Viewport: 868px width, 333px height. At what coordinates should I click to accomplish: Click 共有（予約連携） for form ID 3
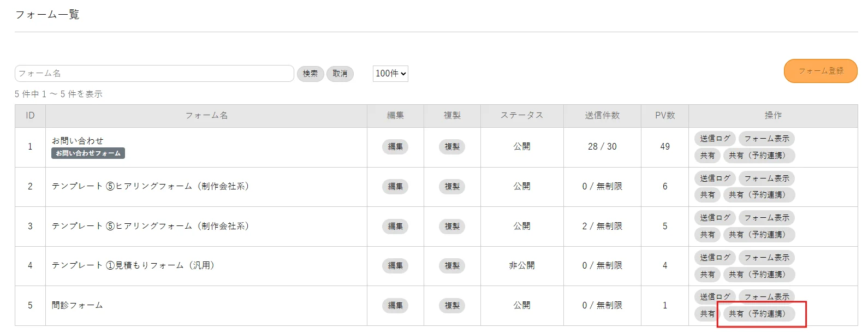coord(758,235)
